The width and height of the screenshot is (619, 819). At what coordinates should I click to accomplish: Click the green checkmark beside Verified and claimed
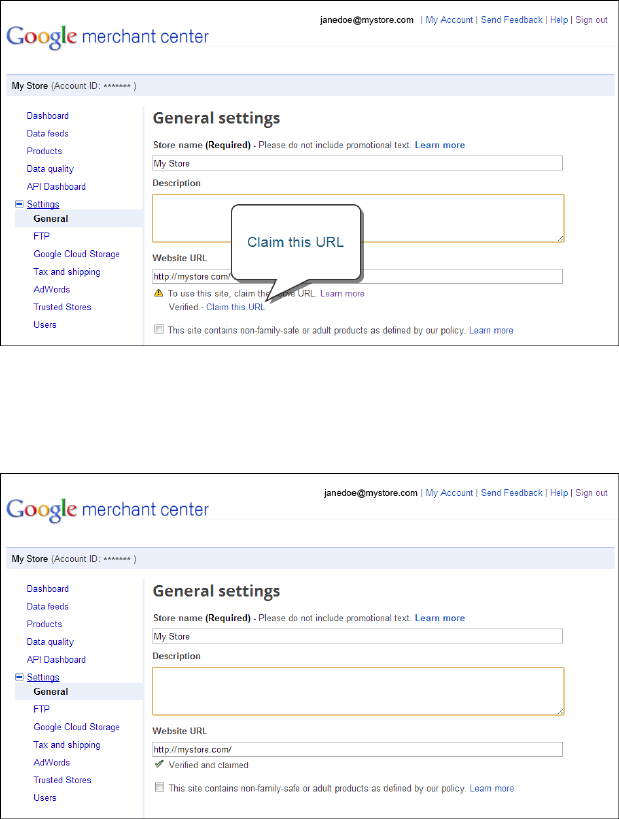pos(158,765)
